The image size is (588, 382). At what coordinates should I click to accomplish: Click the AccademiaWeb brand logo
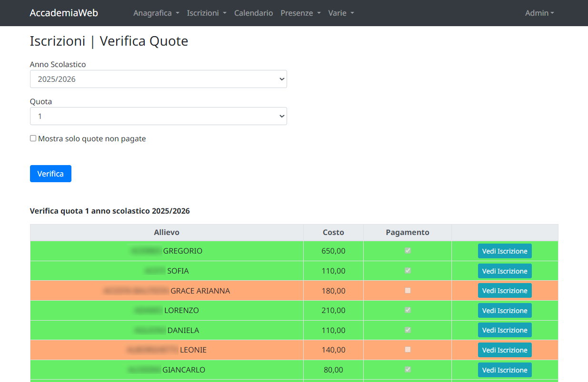click(64, 13)
